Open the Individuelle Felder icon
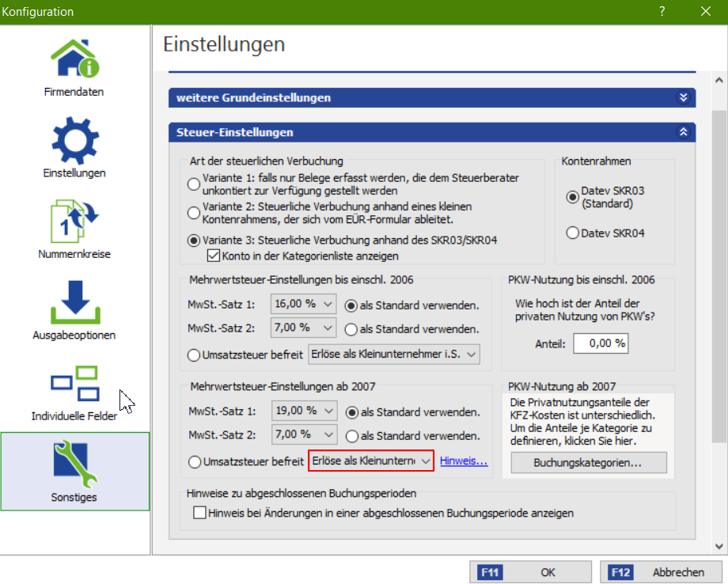Image resolution: width=728 pixels, height=584 pixels. click(74, 383)
